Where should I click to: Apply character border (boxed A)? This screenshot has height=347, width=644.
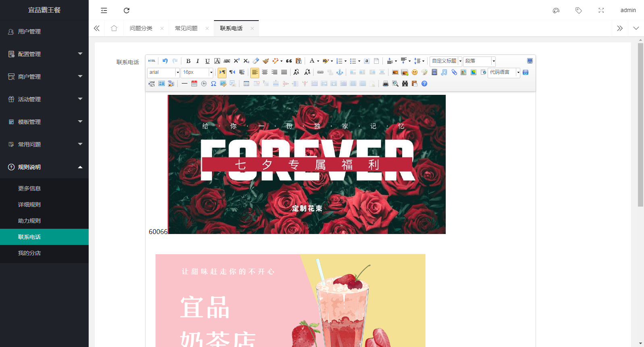[217, 61]
